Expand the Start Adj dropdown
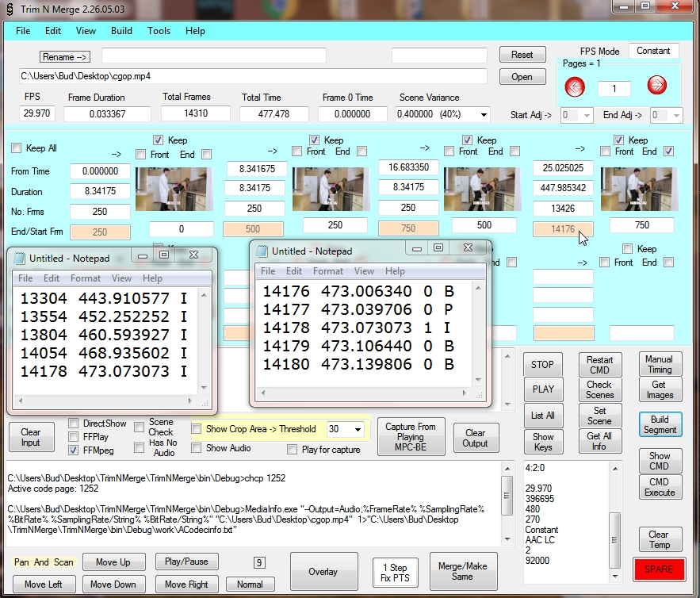The height and width of the screenshot is (598, 700). [x=586, y=115]
